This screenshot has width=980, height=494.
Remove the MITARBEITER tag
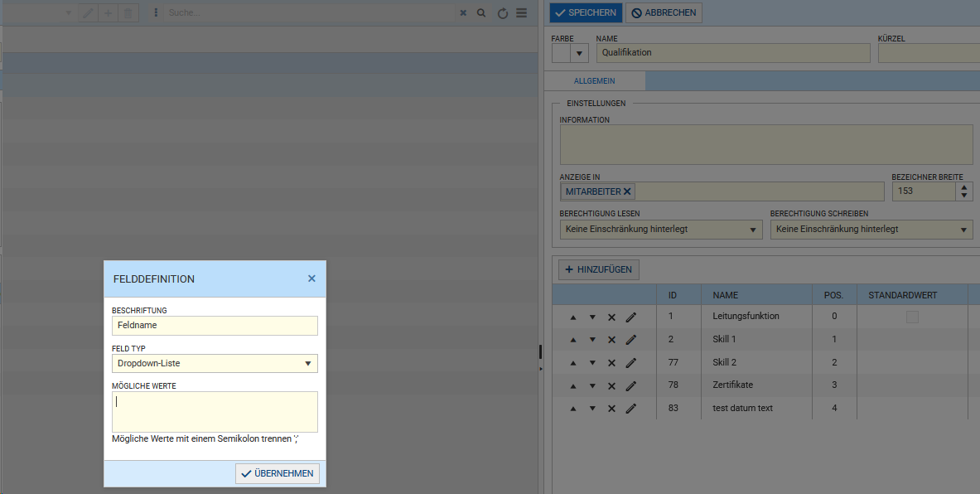tap(627, 192)
